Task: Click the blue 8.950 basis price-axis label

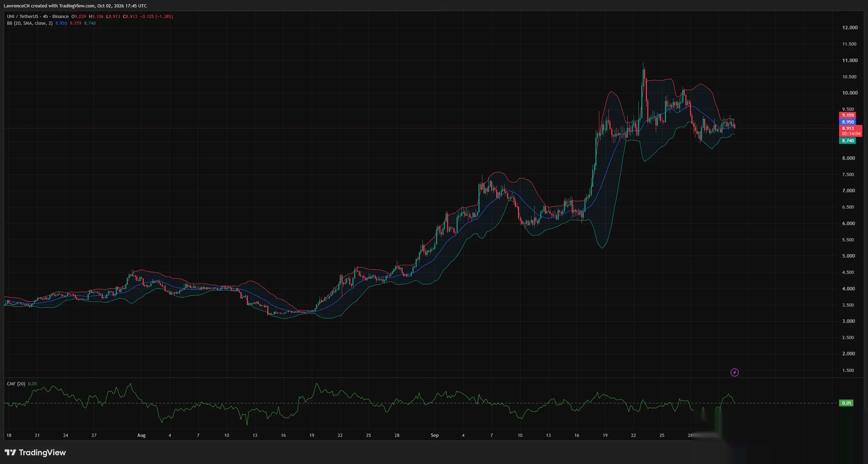Action: tap(848, 122)
